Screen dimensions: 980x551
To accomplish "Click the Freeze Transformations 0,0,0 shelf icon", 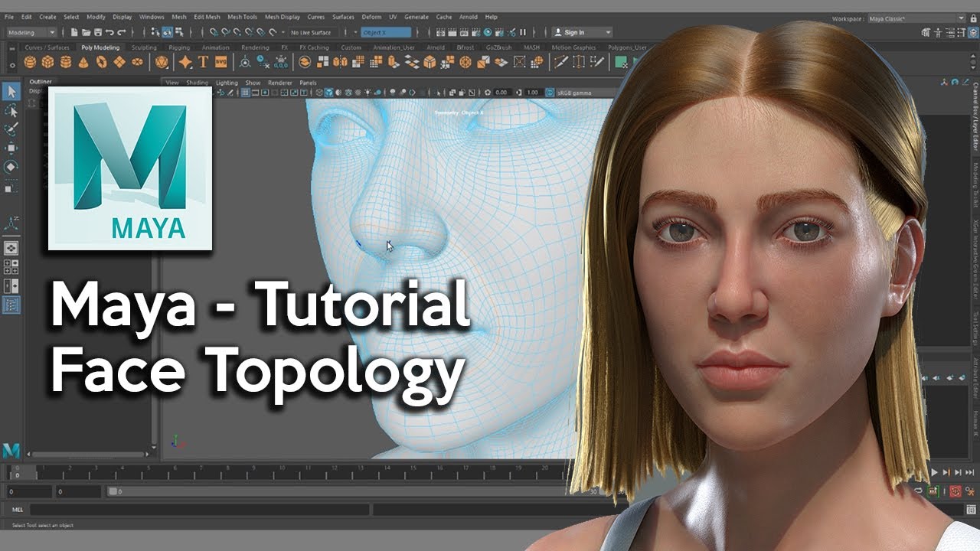I will click(280, 62).
